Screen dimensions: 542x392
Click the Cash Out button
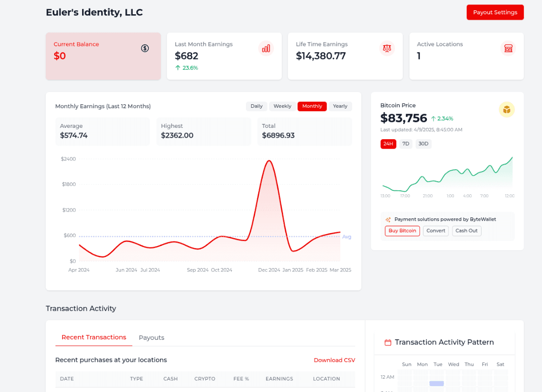click(466, 231)
